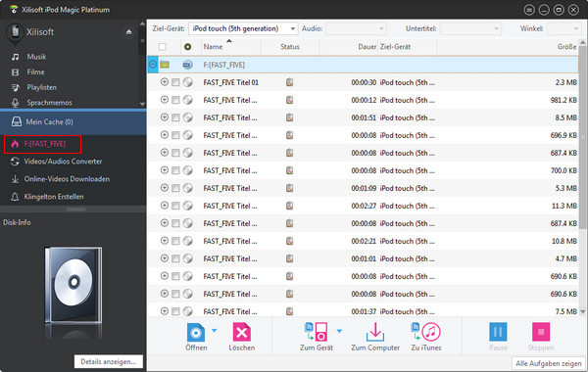The image size is (588, 372).
Task: Expand the 00:01:51 title row
Action: point(165,117)
